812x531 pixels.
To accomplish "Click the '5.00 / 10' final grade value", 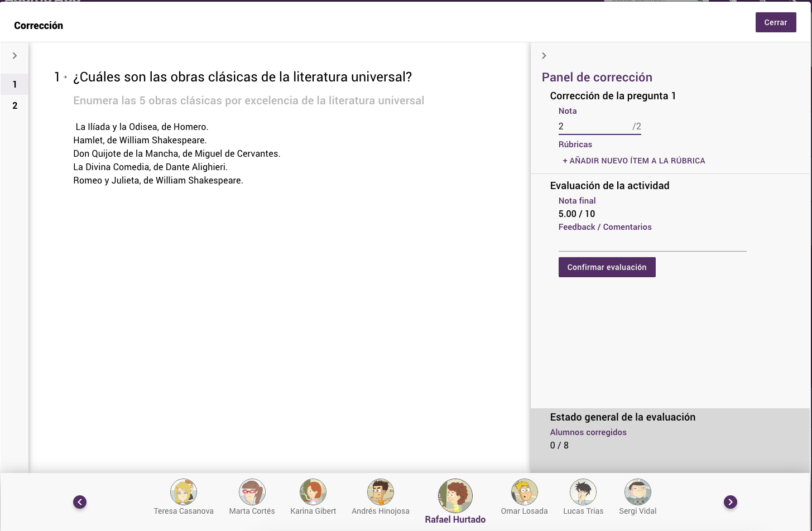I will coord(577,214).
